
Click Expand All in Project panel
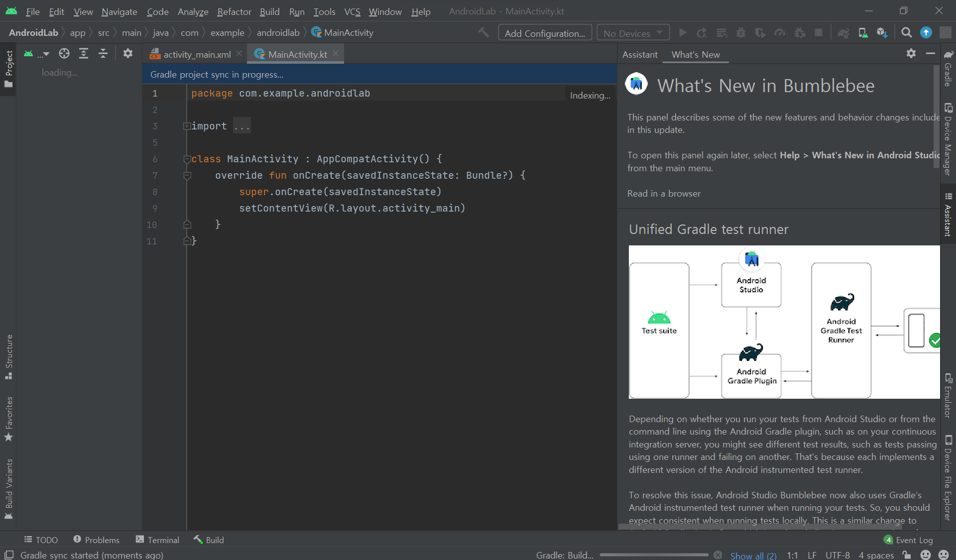pos(84,54)
